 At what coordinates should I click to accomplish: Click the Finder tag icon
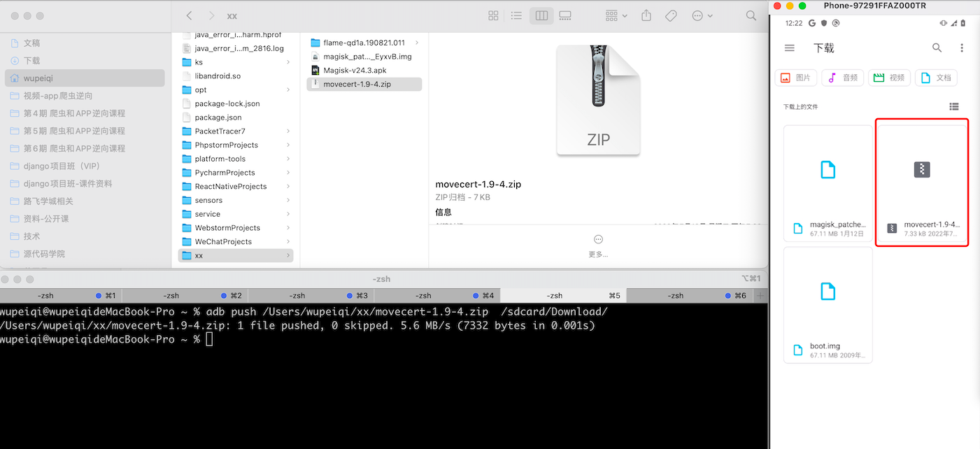point(670,15)
